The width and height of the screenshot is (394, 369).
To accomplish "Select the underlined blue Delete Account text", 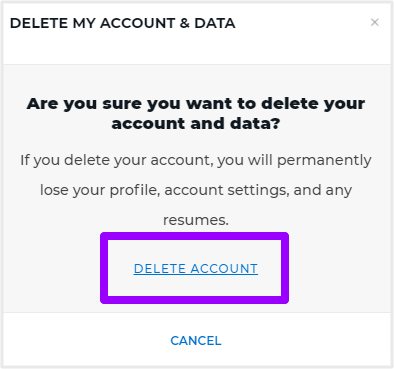I will tap(196, 269).
